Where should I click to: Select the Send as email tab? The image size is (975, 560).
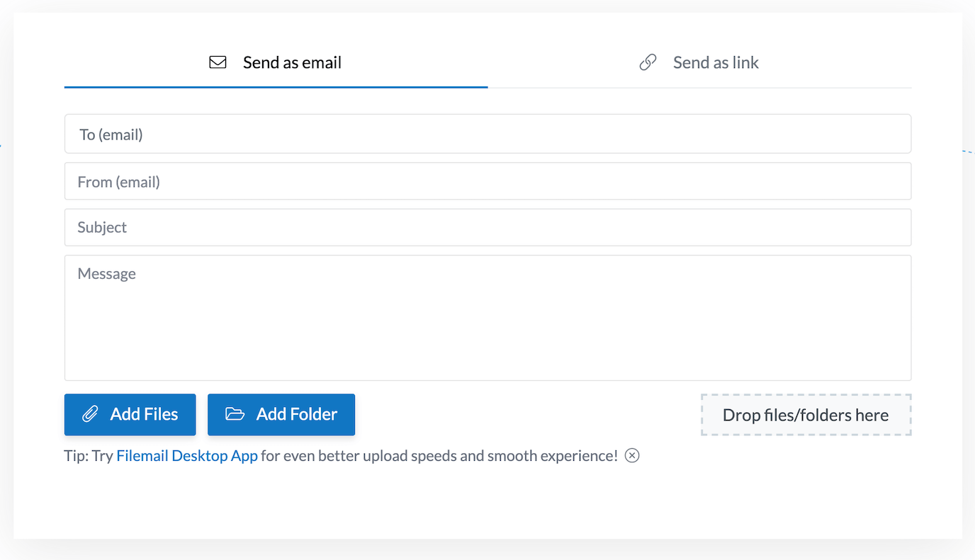[292, 62]
